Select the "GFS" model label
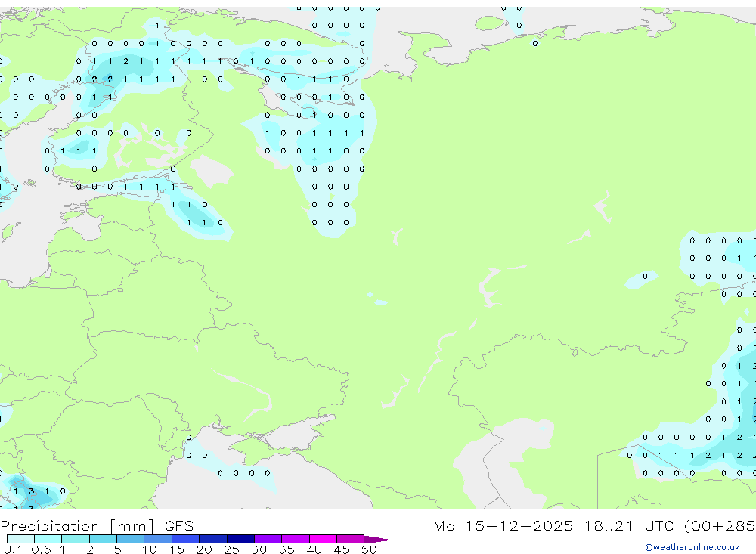 pos(179,526)
